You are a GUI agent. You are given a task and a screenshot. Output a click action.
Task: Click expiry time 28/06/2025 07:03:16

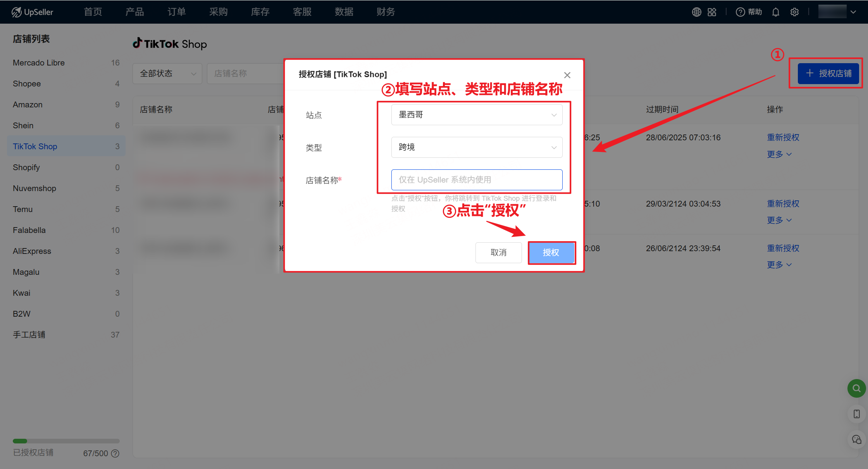pyautogui.click(x=683, y=138)
